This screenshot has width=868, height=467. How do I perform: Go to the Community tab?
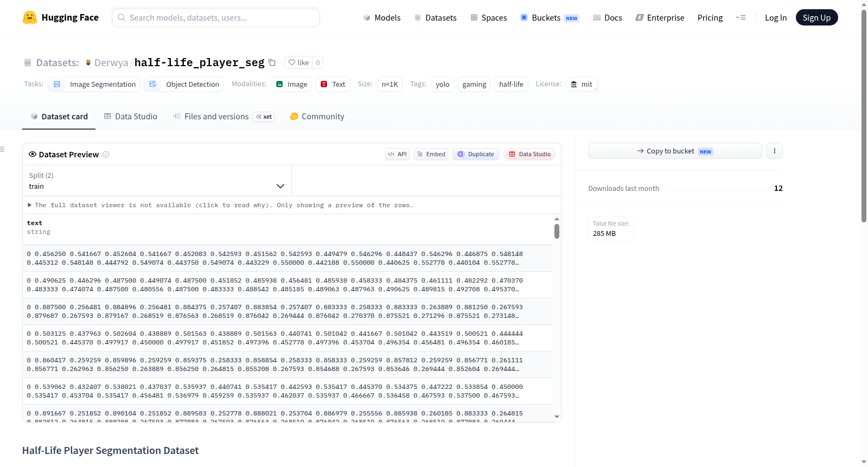(317, 117)
